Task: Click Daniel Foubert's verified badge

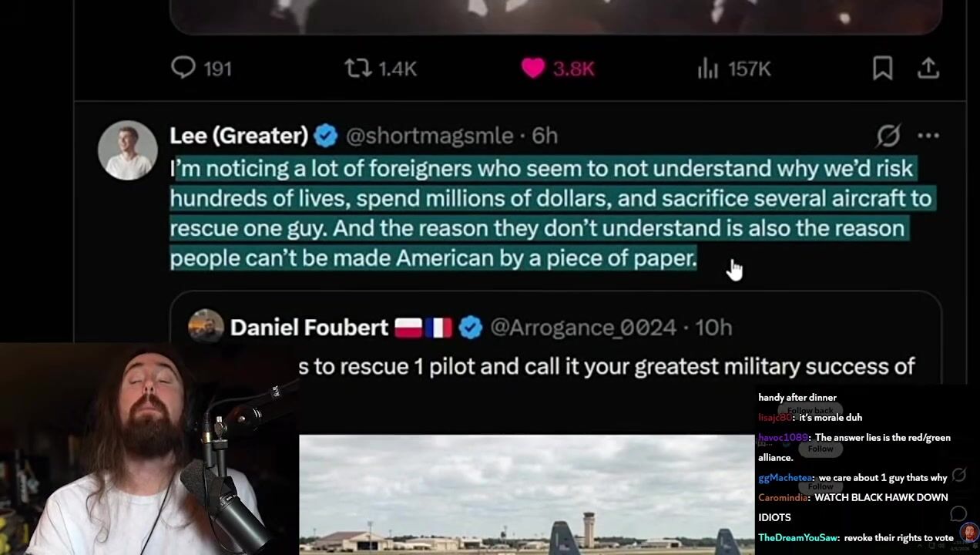Action: pyautogui.click(x=470, y=328)
